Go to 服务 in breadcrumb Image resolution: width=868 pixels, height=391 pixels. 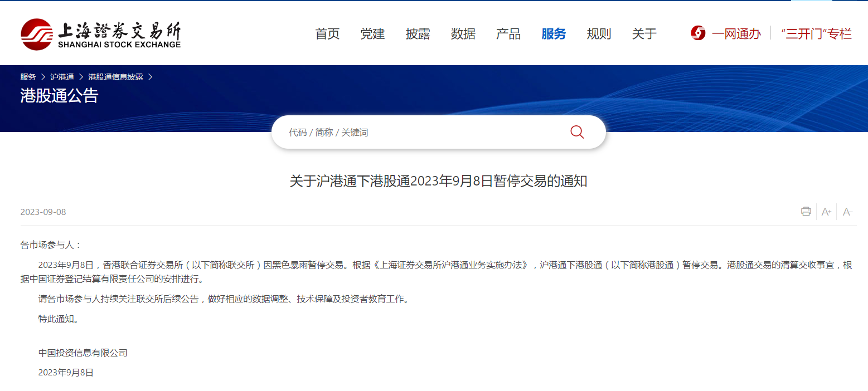pyautogui.click(x=28, y=77)
